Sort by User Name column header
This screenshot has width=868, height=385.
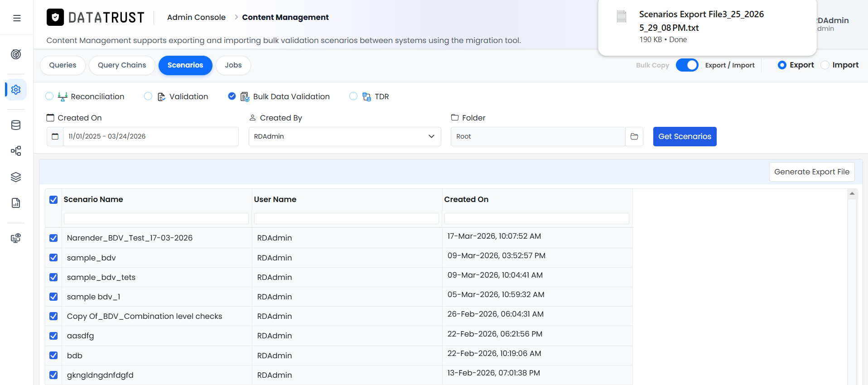pos(275,199)
